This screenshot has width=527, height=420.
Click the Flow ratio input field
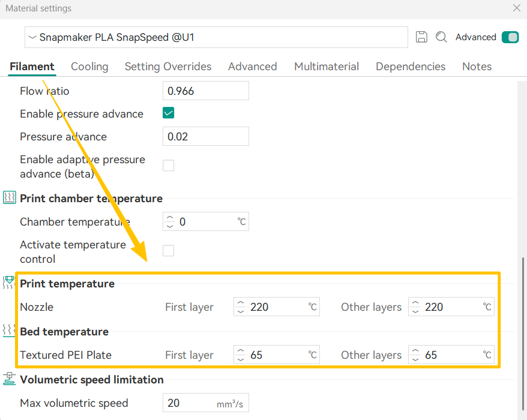pos(205,91)
